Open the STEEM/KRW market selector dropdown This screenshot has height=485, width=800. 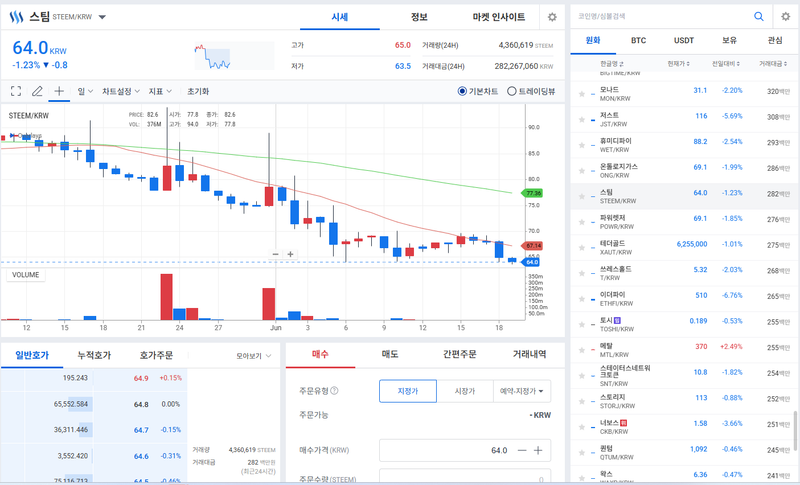(102, 17)
